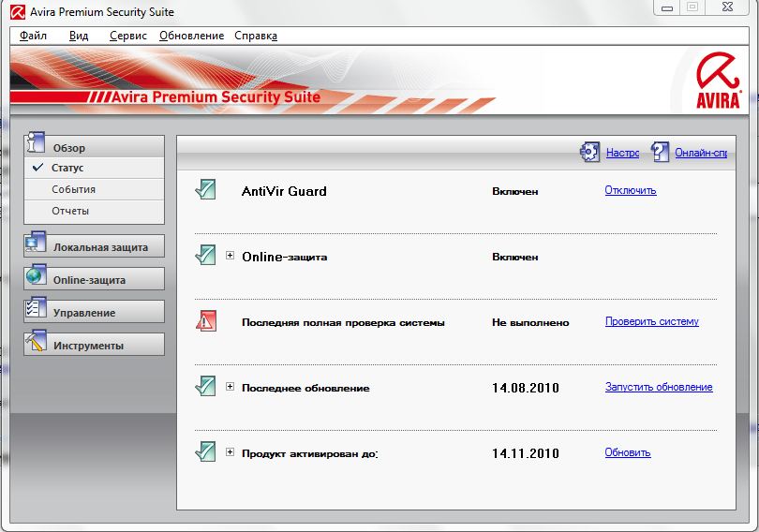Expand the Online-защита status details
The height and width of the screenshot is (532, 759).
point(230,256)
